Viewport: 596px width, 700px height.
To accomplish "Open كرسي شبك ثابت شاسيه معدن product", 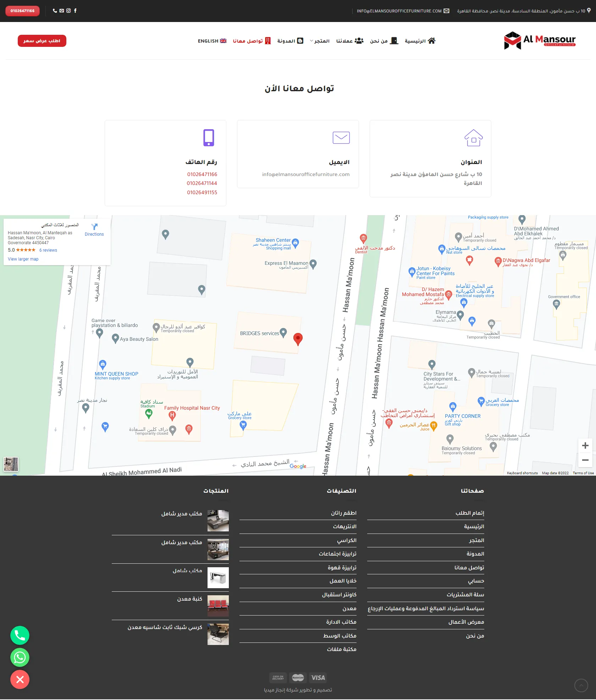I will (x=165, y=628).
